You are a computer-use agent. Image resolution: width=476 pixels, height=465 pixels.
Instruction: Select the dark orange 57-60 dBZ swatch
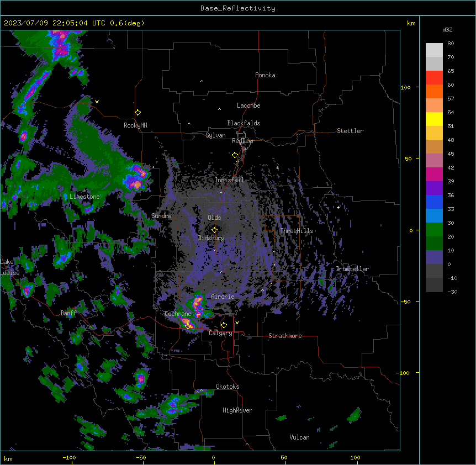tap(434, 91)
